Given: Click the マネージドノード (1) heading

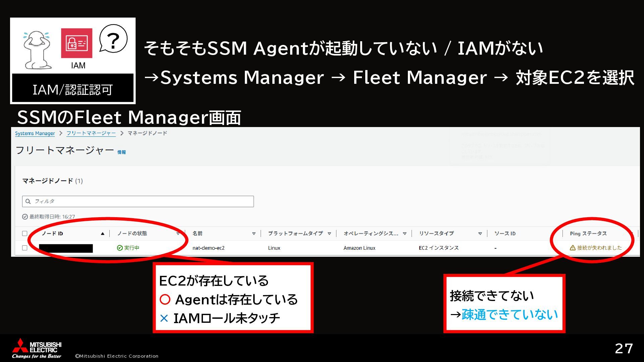Looking at the screenshot, I should [52, 181].
